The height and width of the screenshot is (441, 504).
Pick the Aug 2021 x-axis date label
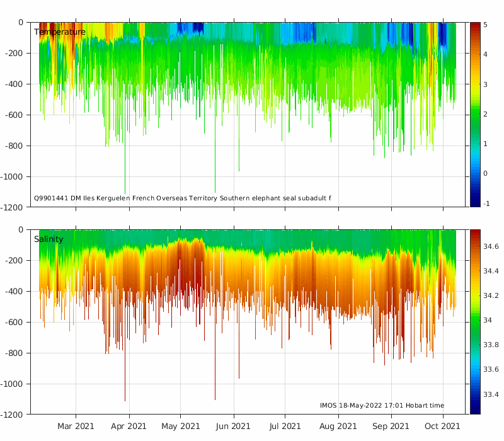click(338, 427)
